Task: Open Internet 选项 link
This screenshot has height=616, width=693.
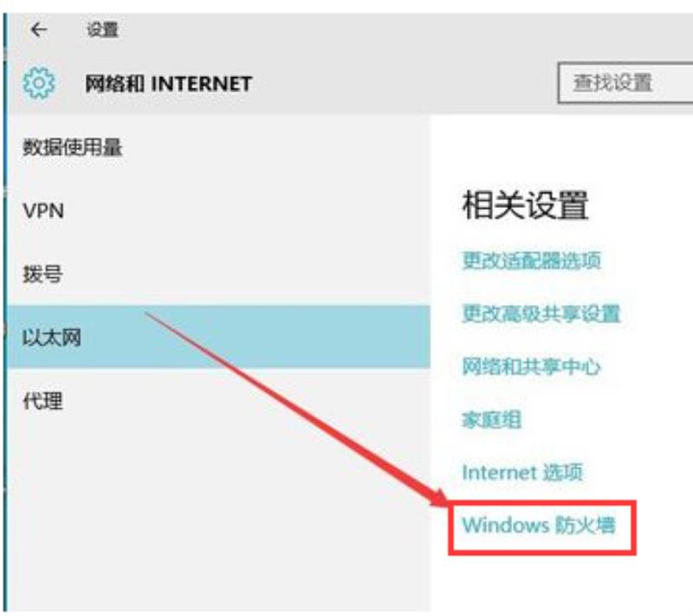Action: (x=522, y=472)
